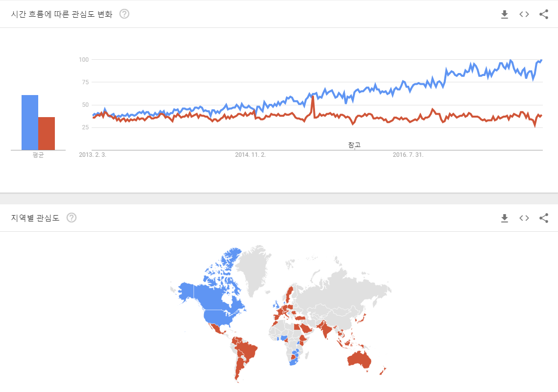Viewport: 558px width, 392px height.
Task: Open help tooltip next to 시간 흐름에 따른 관심도 변화
Action: tap(124, 14)
